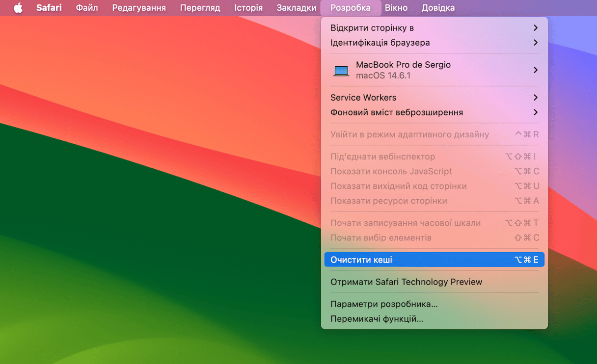Screen dimensions: 597x364
Task: Open the Вікно menu
Action: coord(396,8)
